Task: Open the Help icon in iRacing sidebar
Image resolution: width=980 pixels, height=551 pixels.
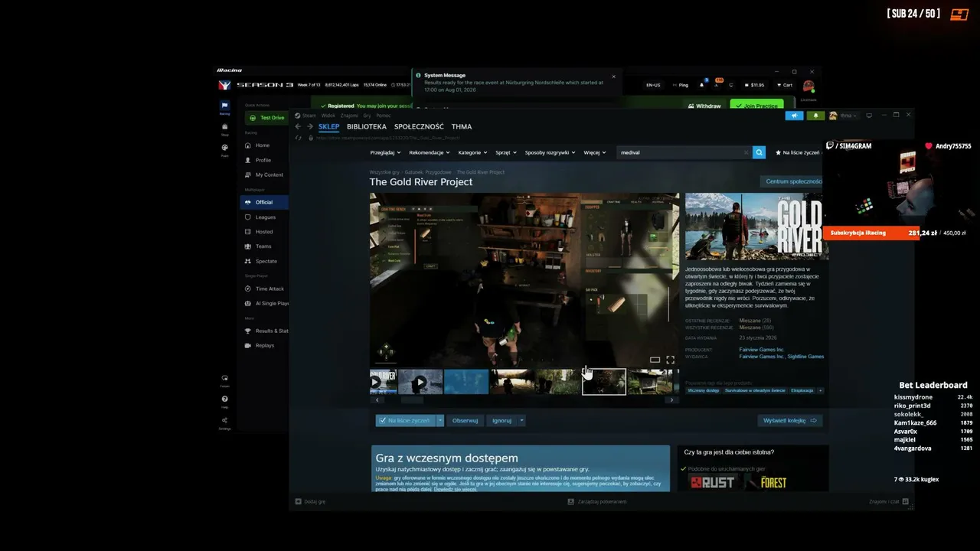Action: tap(224, 400)
